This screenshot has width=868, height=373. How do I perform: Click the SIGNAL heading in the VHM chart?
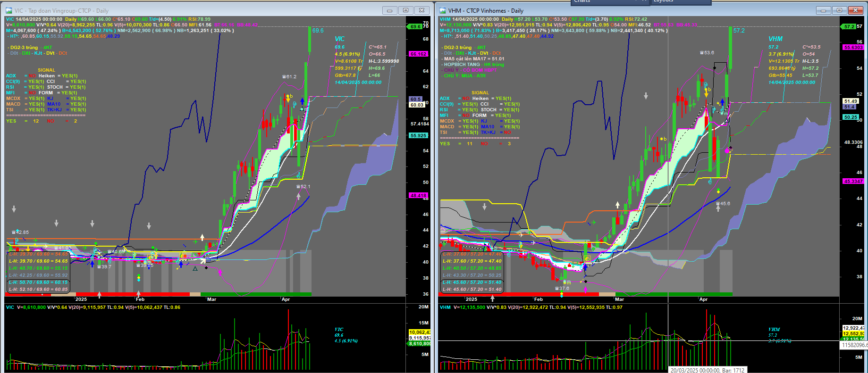click(x=480, y=93)
